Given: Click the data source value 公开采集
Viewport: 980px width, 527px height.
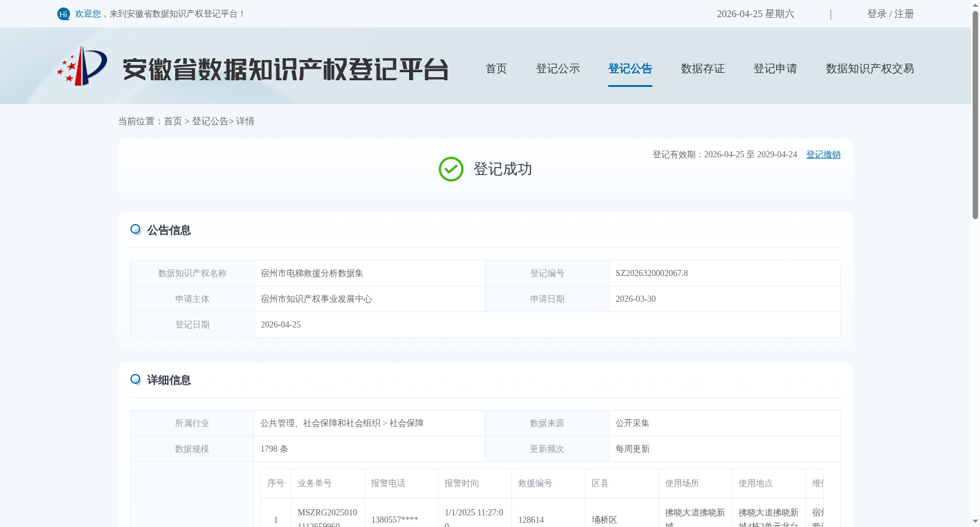Looking at the screenshot, I should point(632,423).
